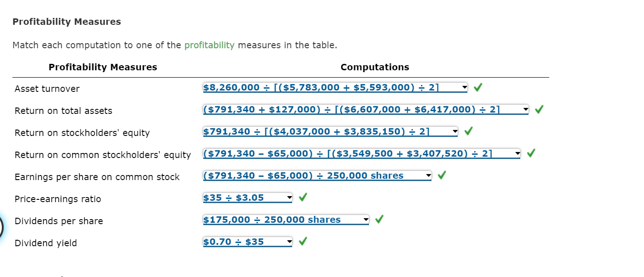Click the checkmark beside Asset turnover
The image size is (644, 277).
click(478, 86)
